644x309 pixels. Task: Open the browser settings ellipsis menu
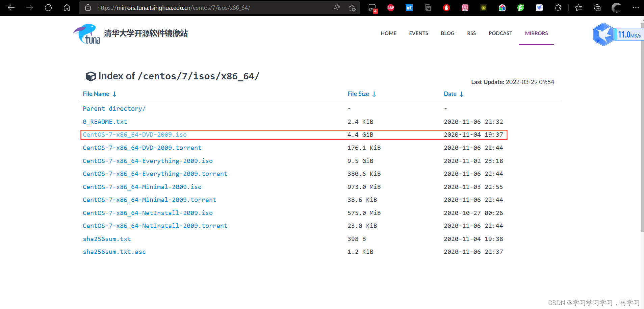coord(636,8)
